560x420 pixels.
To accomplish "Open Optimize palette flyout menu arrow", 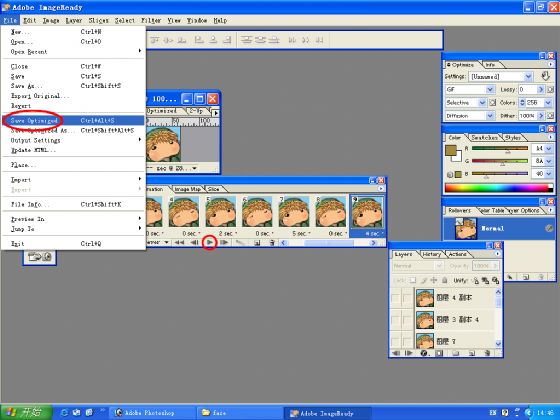I will (551, 64).
